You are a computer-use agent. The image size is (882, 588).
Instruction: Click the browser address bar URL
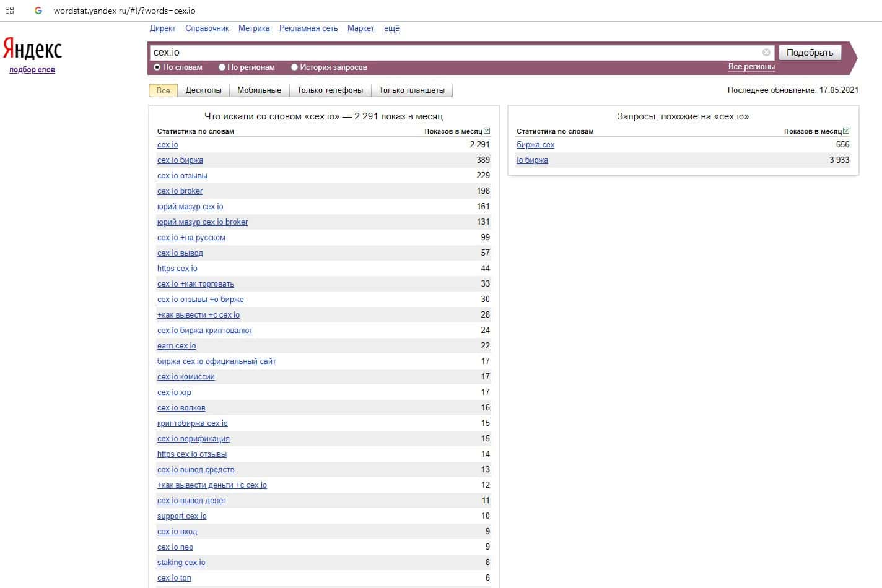124,11
